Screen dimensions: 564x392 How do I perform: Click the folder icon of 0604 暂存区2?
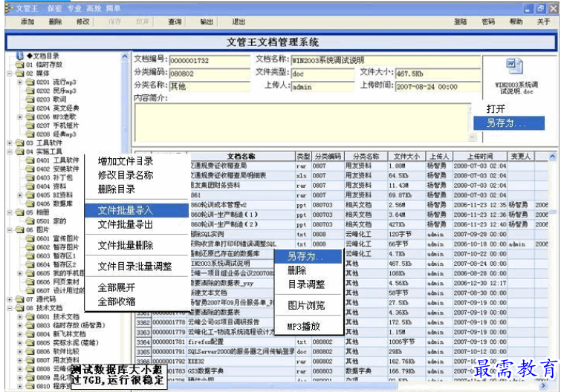pyautogui.click(x=30, y=264)
